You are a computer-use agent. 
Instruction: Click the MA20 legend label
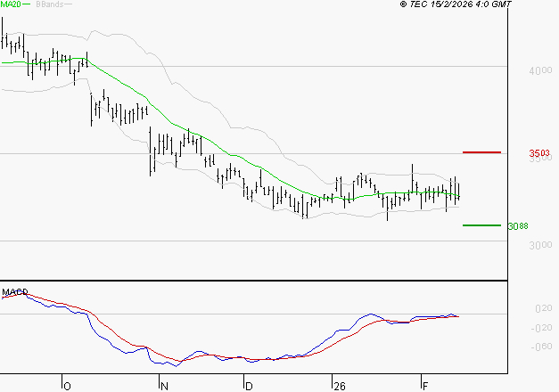pyautogui.click(x=11, y=4)
